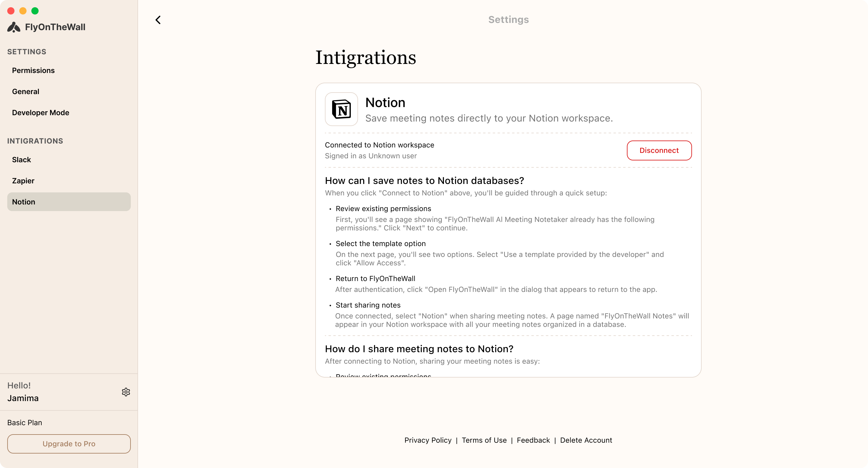Open settings via the gear icon beside Jamima

126,392
